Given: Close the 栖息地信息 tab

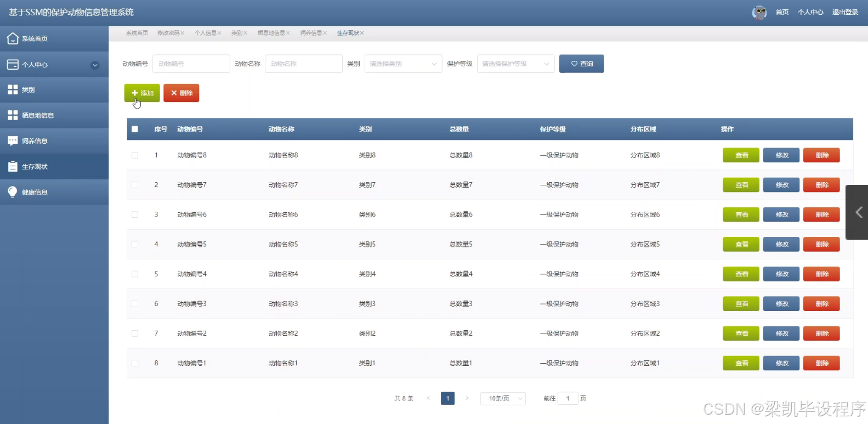Looking at the screenshot, I should click(288, 33).
